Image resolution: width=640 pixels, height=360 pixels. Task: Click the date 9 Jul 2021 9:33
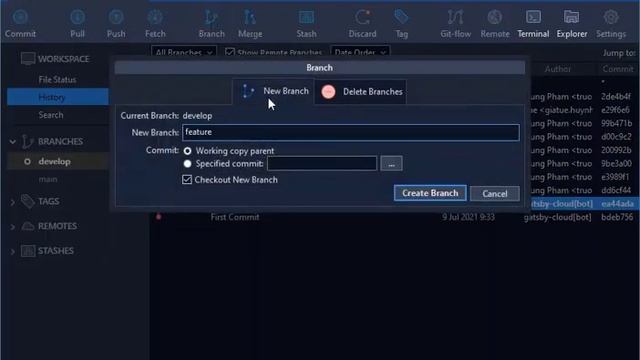(468, 217)
